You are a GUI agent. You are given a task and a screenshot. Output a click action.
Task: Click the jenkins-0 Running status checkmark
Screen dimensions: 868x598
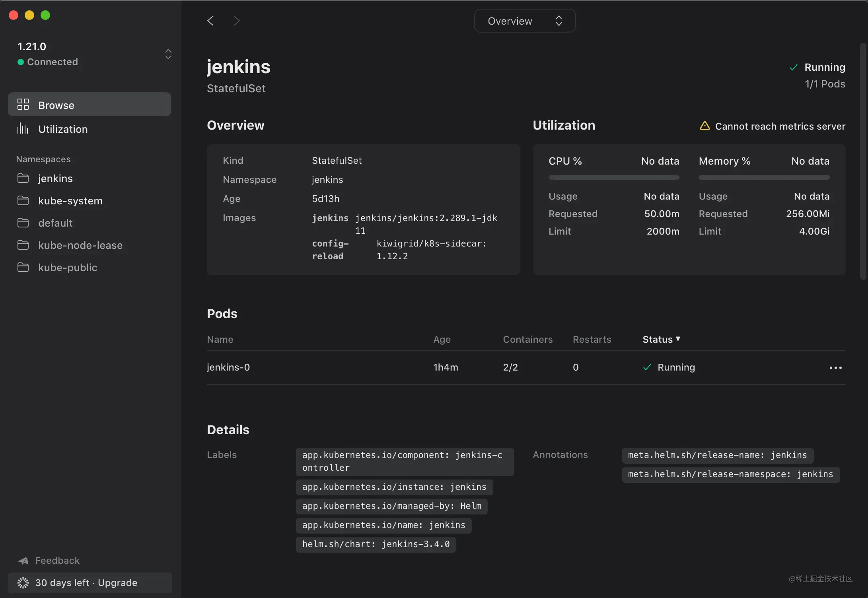coord(647,367)
